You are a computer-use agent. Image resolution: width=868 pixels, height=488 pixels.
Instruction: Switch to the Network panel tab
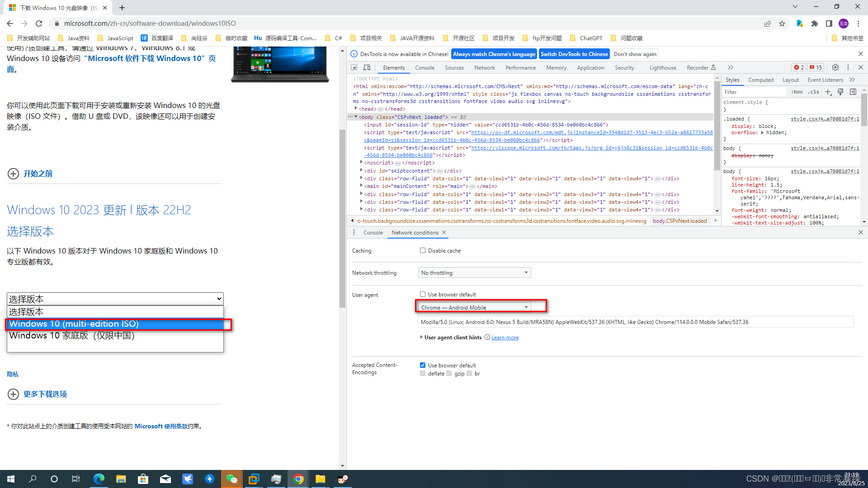point(485,68)
